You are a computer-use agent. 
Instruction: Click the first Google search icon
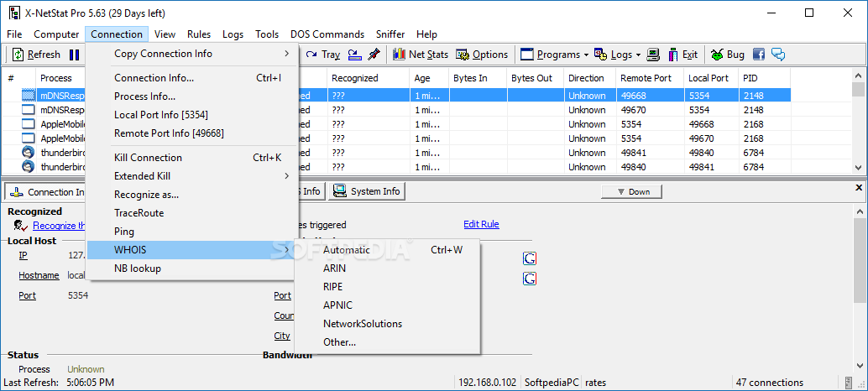point(530,258)
